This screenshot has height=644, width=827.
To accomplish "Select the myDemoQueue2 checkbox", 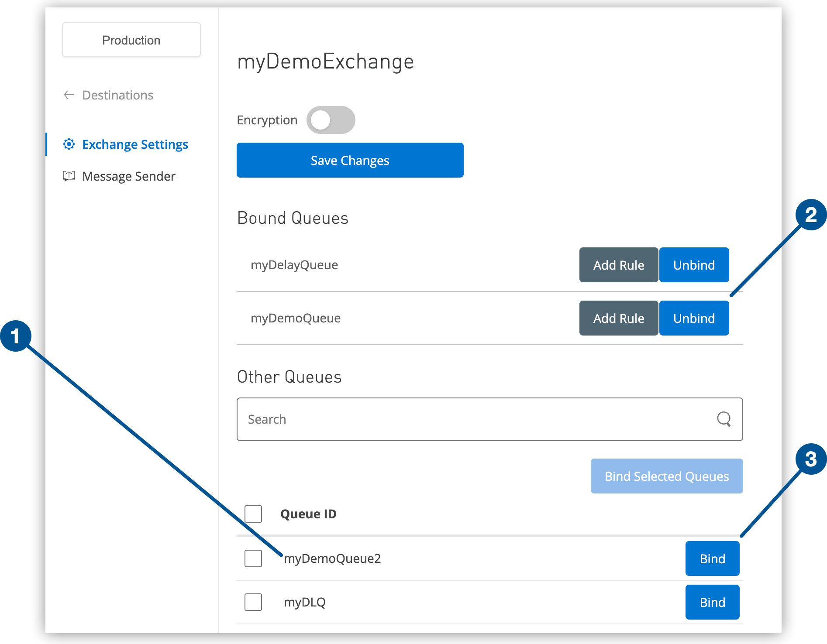I will tap(253, 558).
